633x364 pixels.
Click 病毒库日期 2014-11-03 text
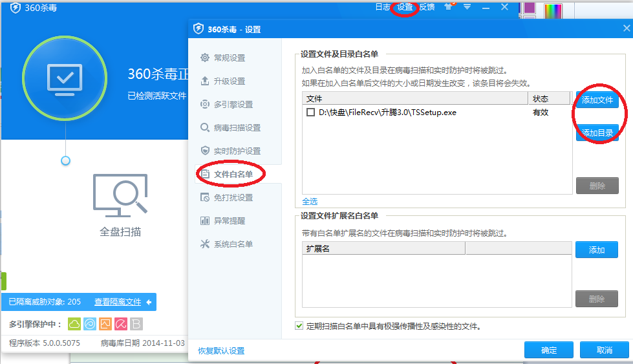click(x=142, y=343)
